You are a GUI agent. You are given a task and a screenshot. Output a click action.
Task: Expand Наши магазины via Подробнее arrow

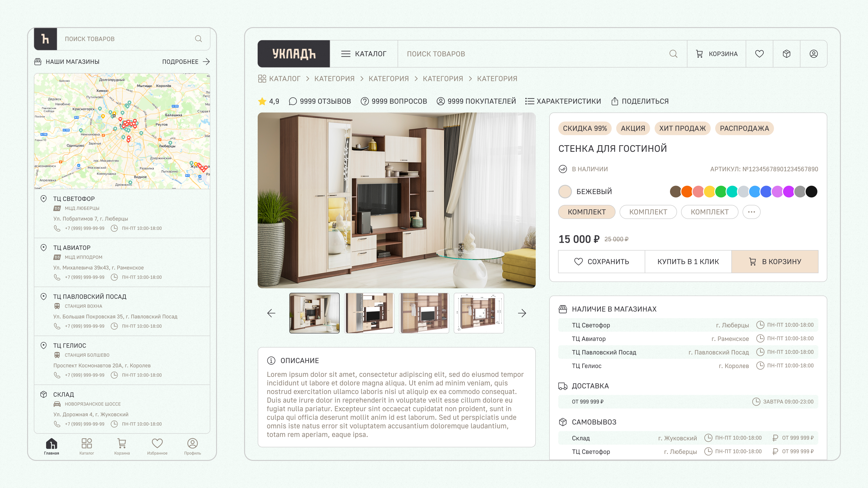click(x=206, y=62)
